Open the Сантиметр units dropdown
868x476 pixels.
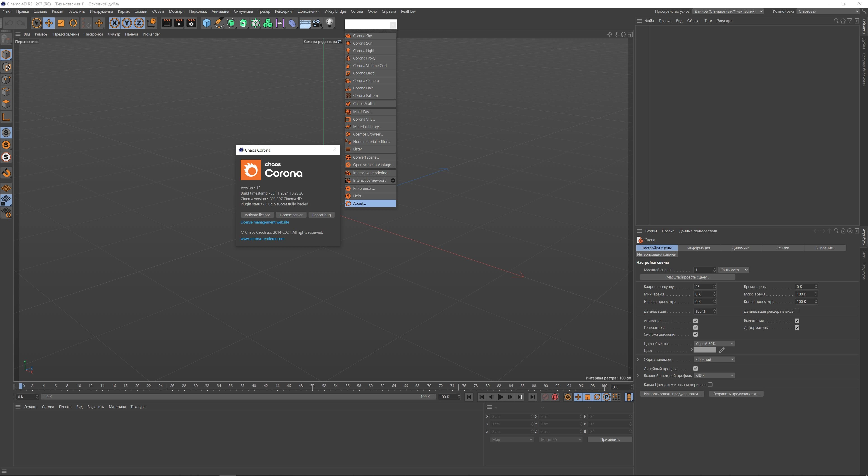[734, 270]
